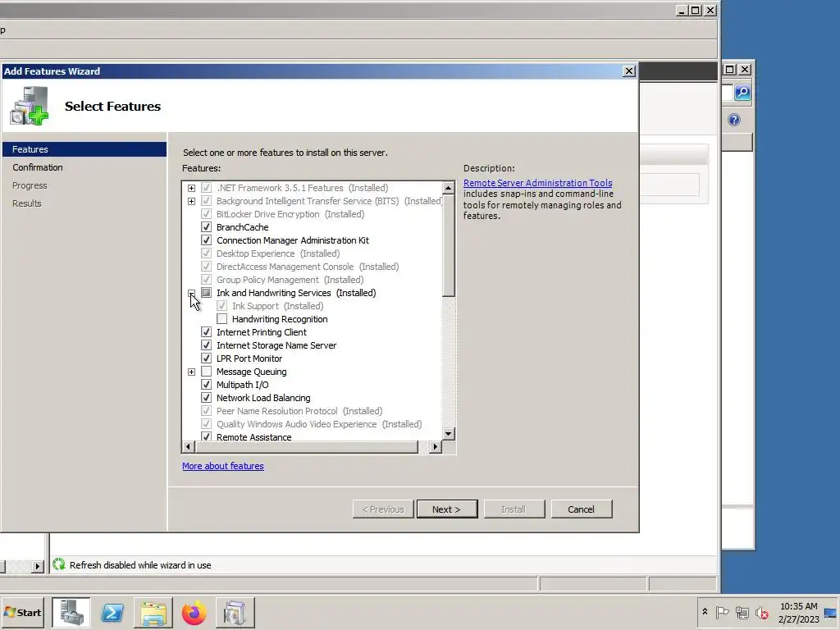The image size is (840, 630).
Task: Select the Peer Name Resolution Protocol row
Action: [x=299, y=411]
